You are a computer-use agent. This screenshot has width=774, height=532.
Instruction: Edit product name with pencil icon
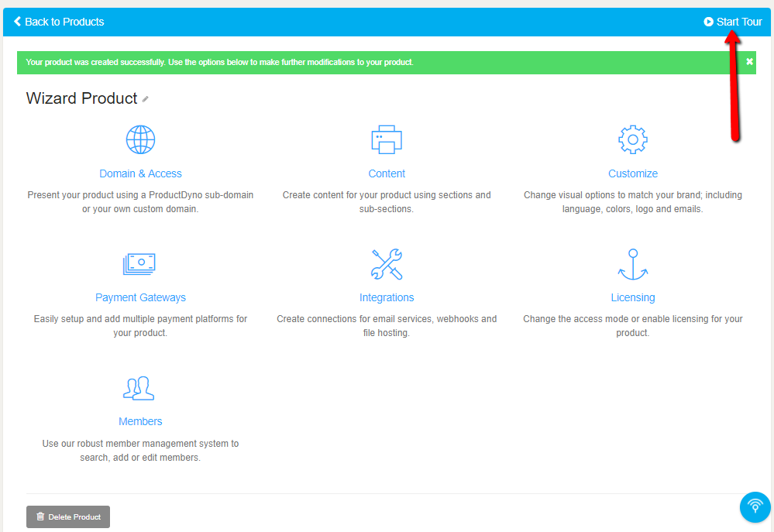(145, 99)
